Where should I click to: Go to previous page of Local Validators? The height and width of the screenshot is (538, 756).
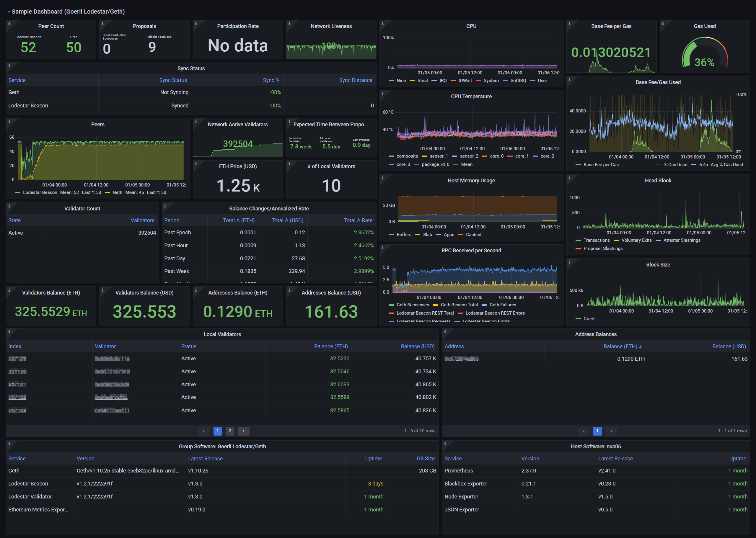(x=204, y=431)
